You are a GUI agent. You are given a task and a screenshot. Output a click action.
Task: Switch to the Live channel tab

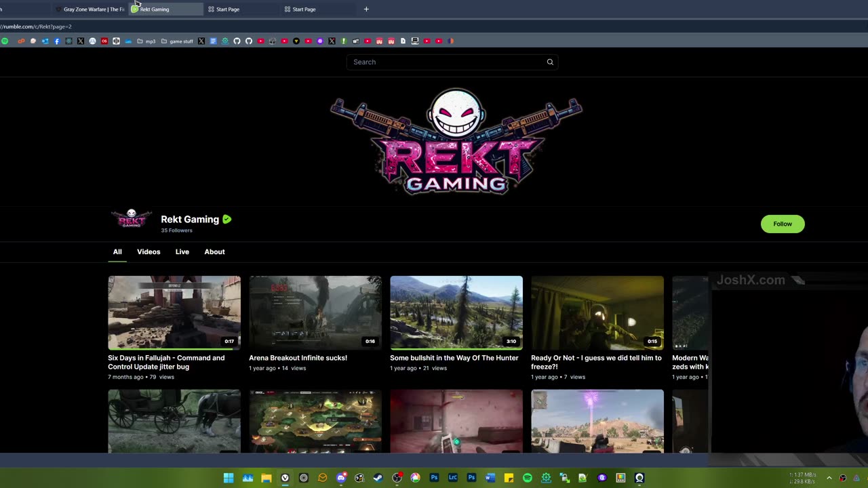182,251
